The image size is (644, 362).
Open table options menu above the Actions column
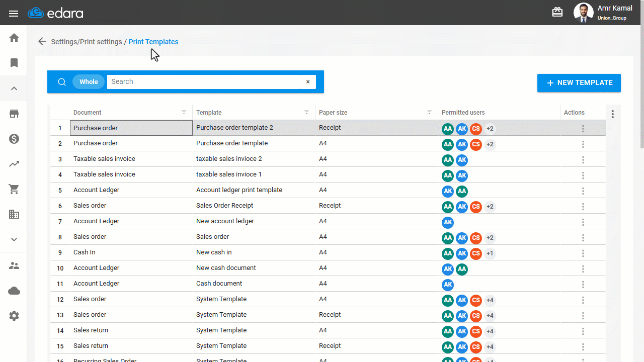[x=613, y=114]
